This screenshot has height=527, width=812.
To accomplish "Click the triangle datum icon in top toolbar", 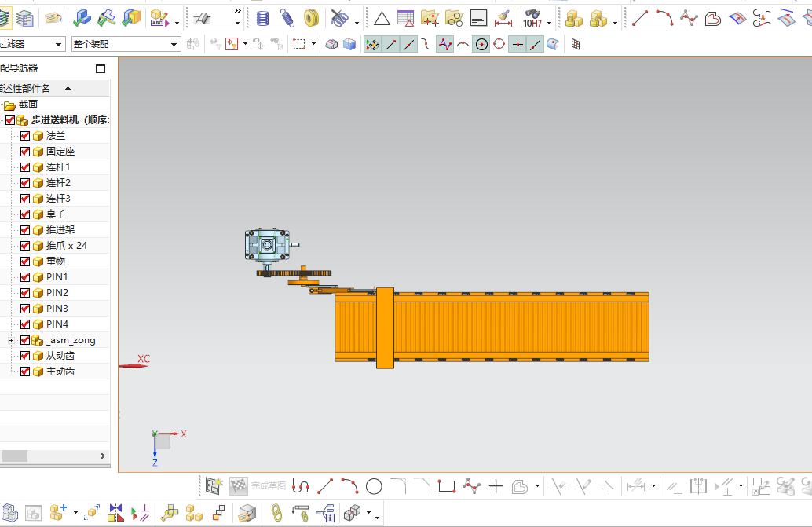I will coord(382,19).
